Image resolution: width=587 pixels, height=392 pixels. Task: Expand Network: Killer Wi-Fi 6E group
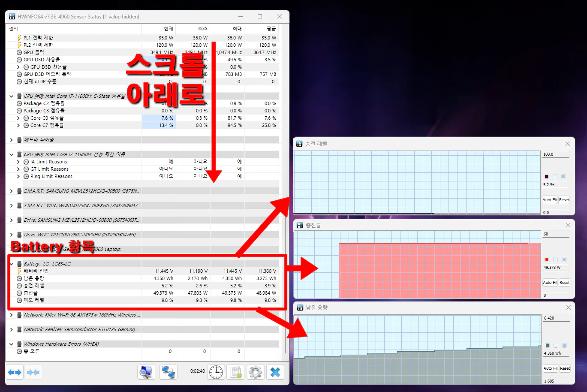(11, 315)
